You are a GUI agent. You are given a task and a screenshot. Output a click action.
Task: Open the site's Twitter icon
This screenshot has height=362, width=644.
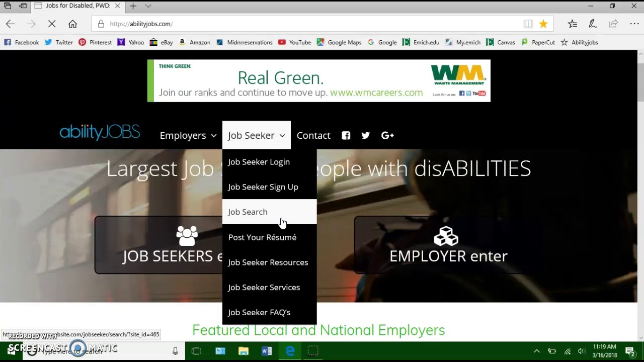[x=366, y=135]
